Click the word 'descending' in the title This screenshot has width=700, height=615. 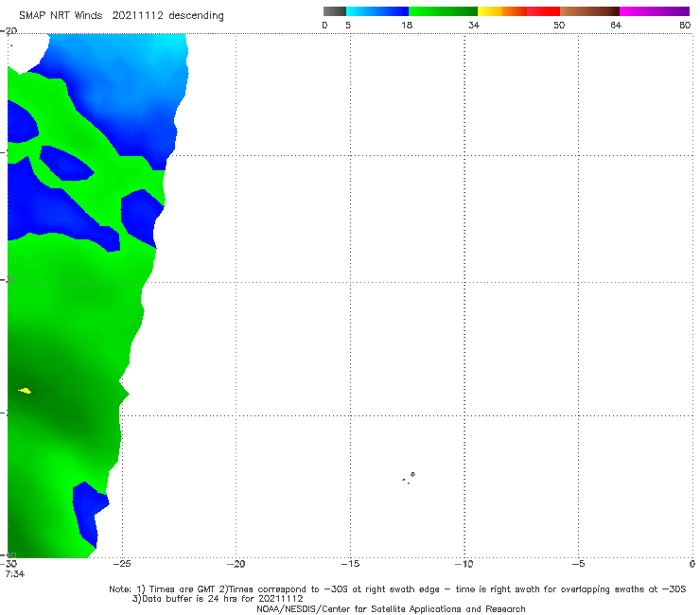click(197, 16)
